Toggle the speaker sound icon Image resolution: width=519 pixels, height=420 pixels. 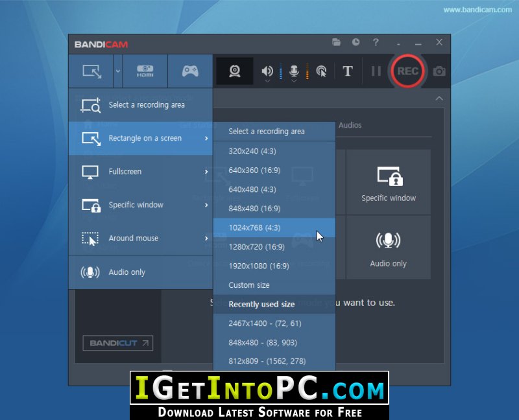tap(267, 71)
